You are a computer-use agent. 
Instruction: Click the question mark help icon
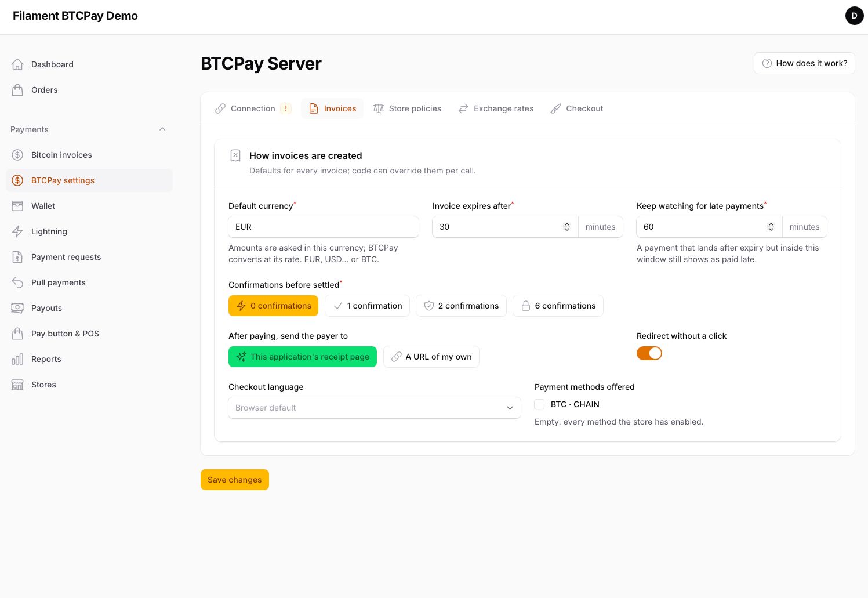coord(767,63)
